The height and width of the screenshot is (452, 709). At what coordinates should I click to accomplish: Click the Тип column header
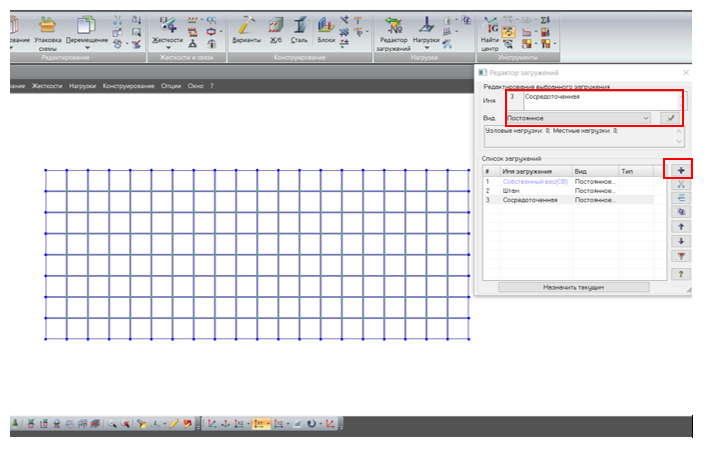(636, 171)
